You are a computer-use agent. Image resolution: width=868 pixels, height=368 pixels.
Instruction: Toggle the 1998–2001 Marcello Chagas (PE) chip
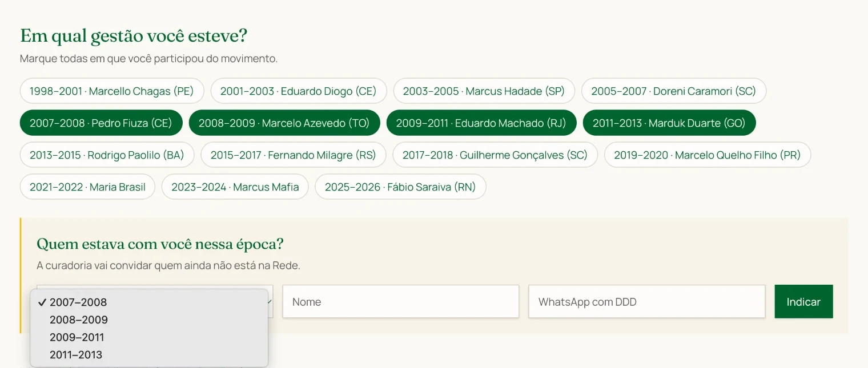(112, 91)
